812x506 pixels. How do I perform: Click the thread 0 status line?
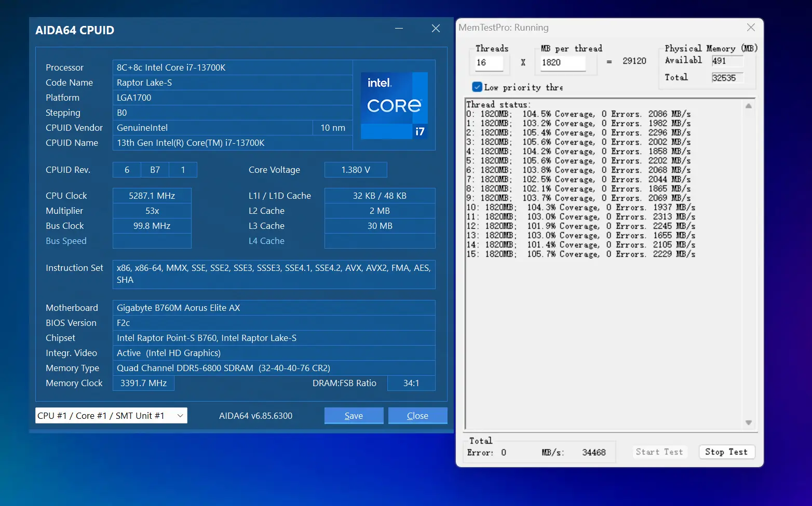[x=578, y=114]
